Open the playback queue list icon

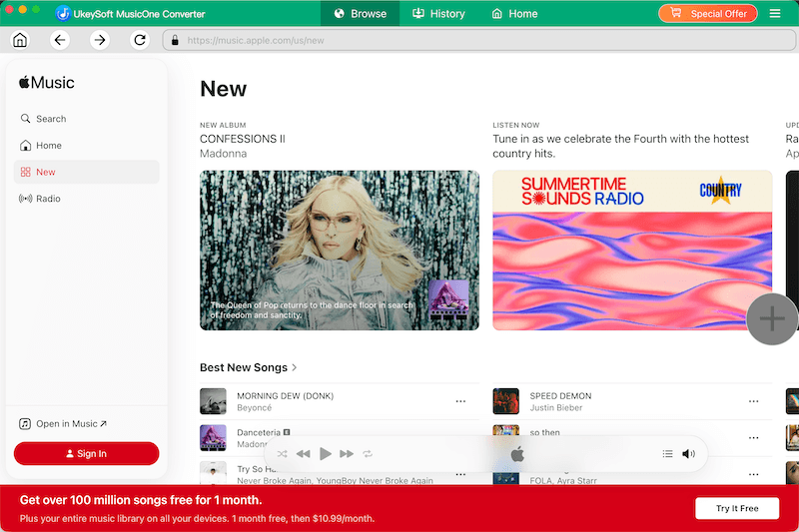pos(667,453)
